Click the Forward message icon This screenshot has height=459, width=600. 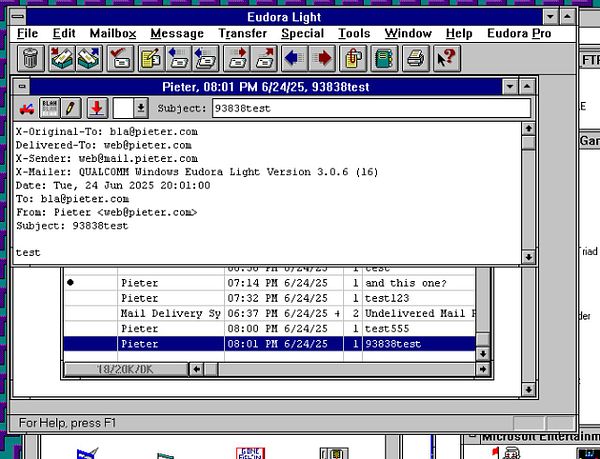click(236, 59)
